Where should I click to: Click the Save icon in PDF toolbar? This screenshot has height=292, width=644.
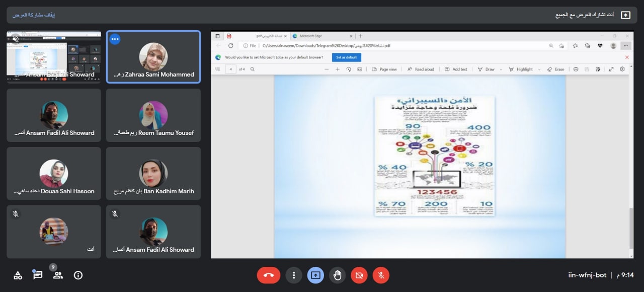click(x=587, y=69)
